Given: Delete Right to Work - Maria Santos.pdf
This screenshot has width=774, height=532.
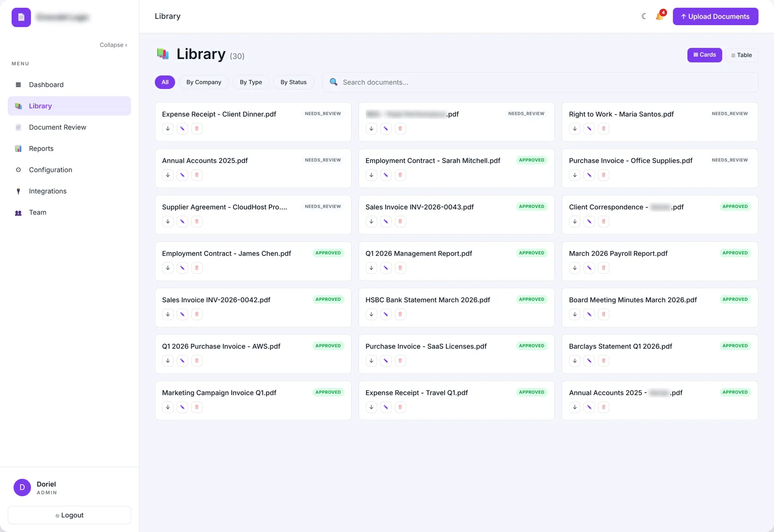Looking at the screenshot, I should (604, 129).
